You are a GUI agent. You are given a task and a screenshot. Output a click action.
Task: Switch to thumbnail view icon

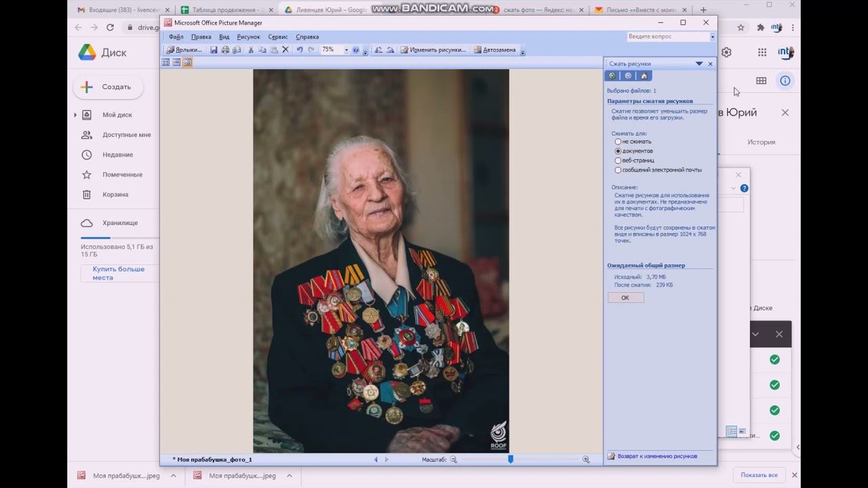pyautogui.click(x=165, y=62)
